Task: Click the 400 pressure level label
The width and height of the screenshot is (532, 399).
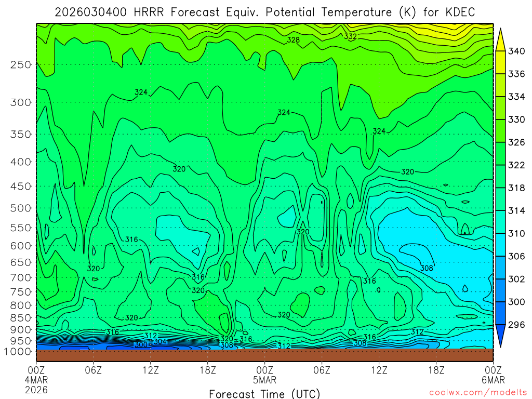Action: 21,162
